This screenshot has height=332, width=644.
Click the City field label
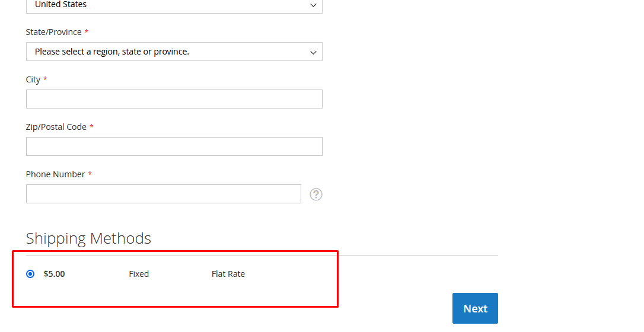(33, 79)
